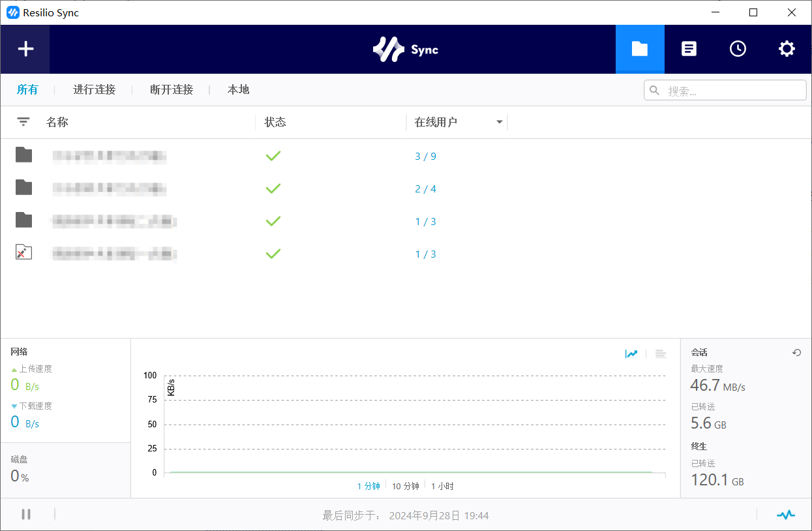The image size is (812, 531).
Task: Click the 下载速度 label
Action: (x=35, y=406)
